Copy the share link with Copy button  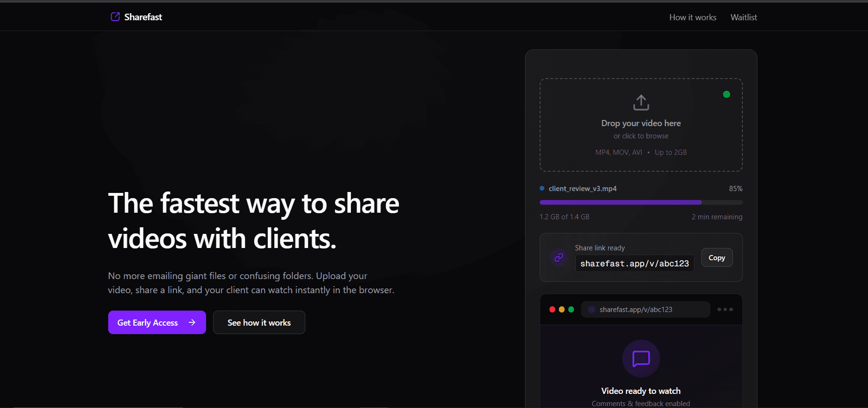717,258
